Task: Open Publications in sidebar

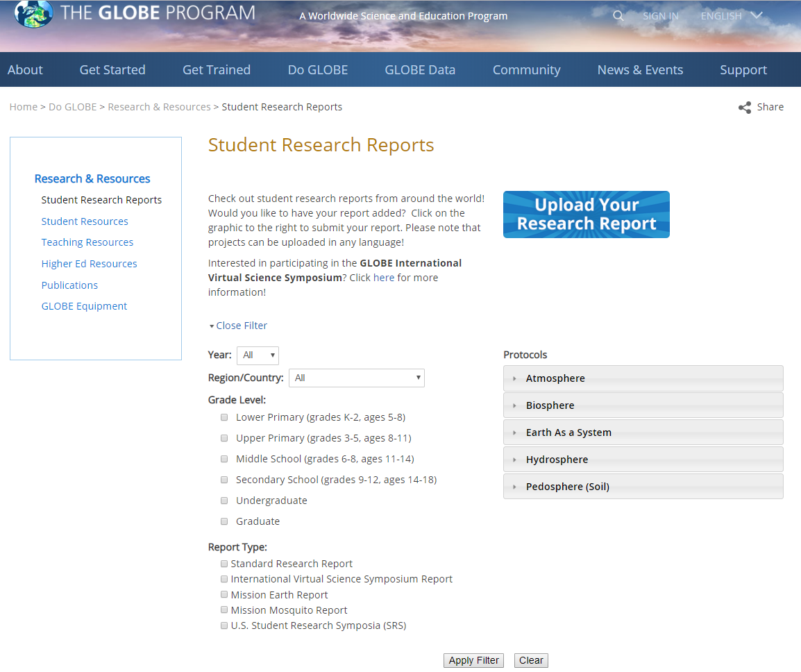Action: [x=69, y=285]
